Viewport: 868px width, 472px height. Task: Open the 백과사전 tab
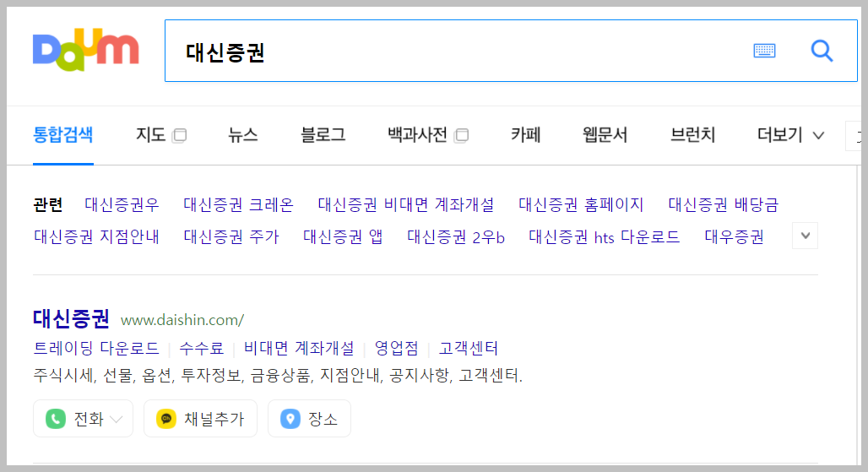tap(417, 135)
